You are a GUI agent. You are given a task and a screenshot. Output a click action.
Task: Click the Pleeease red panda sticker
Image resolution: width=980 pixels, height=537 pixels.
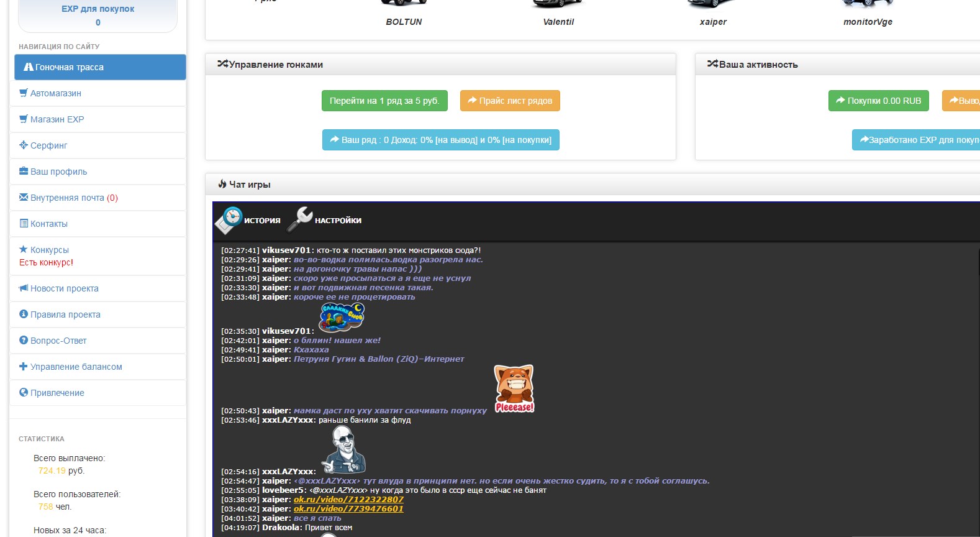coord(514,389)
